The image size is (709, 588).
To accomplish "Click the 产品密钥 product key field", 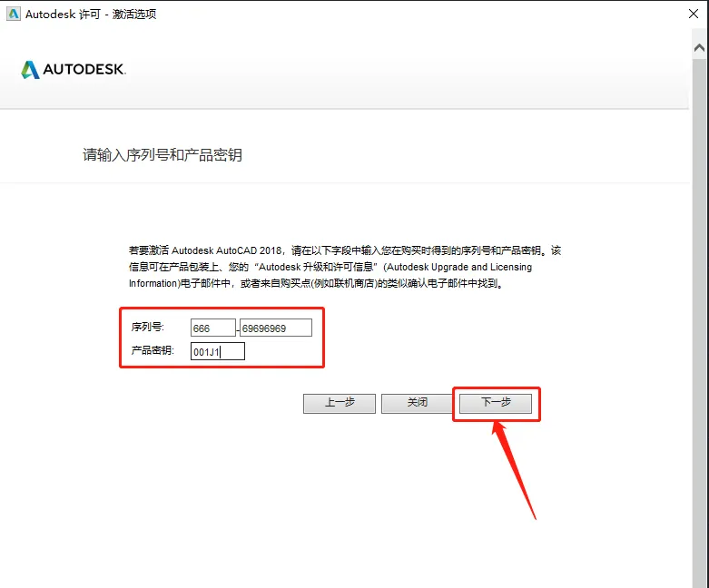I will click(218, 351).
